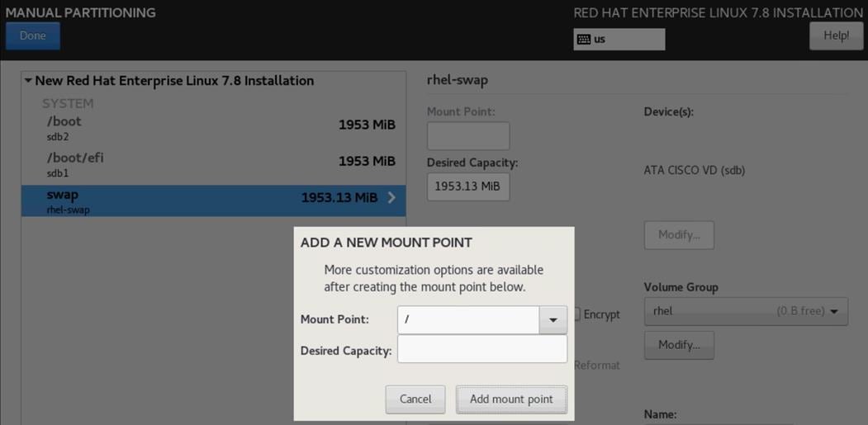Click the SYSTEM section label
Viewport: 868px width, 425px height.
pyautogui.click(x=68, y=103)
